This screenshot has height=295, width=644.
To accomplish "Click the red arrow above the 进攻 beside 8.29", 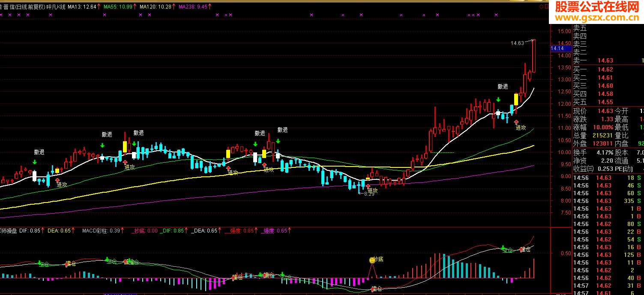I will click(x=368, y=187).
